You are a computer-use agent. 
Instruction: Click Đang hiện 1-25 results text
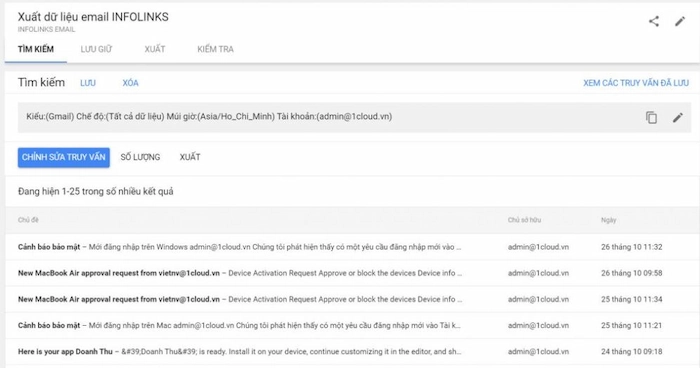point(96,192)
